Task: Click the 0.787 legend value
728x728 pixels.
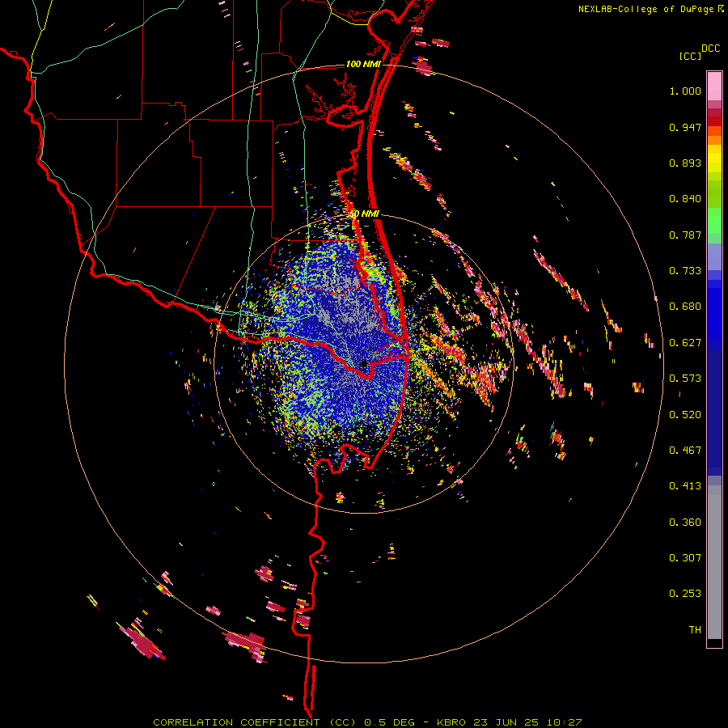Action: click(685, 235)
